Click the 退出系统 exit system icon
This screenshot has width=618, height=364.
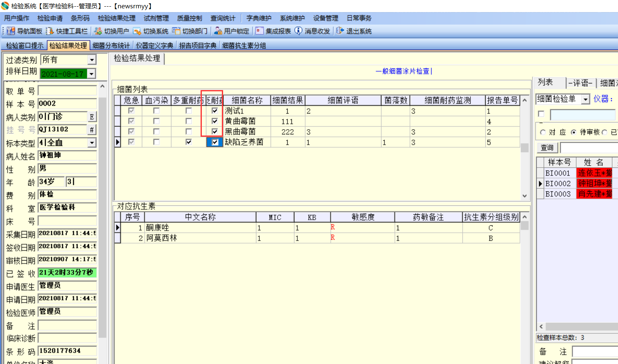340,31
